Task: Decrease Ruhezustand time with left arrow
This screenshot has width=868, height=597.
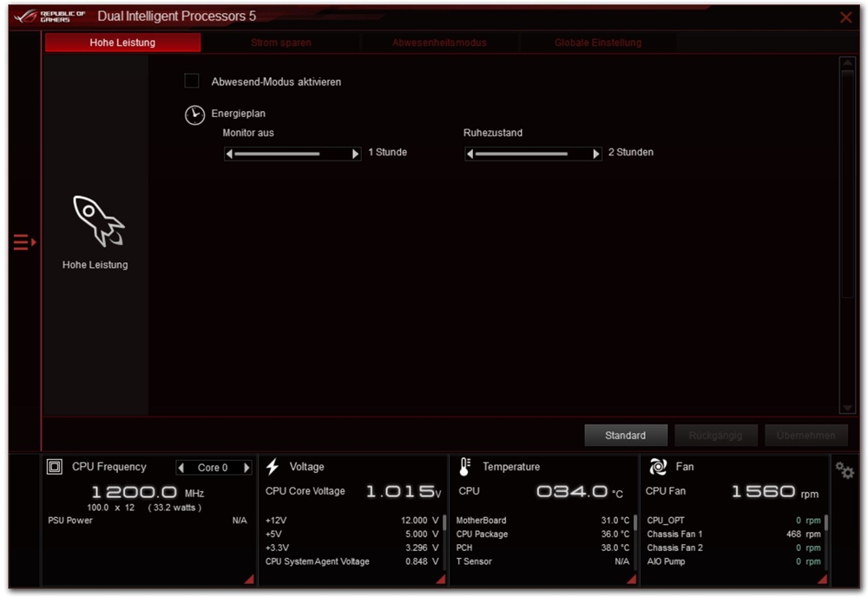Action: pos(470,154)
